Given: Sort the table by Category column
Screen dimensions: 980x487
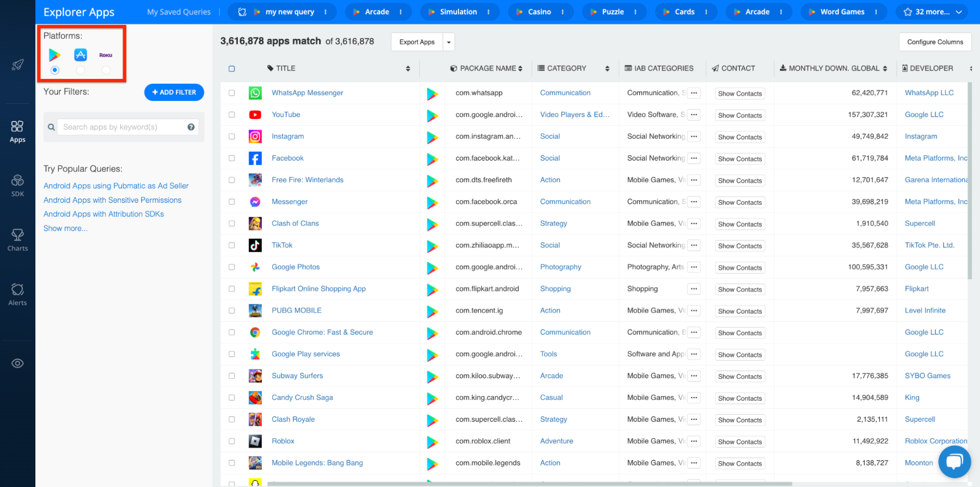Looking at the screenshot, I should pos(607,69).
